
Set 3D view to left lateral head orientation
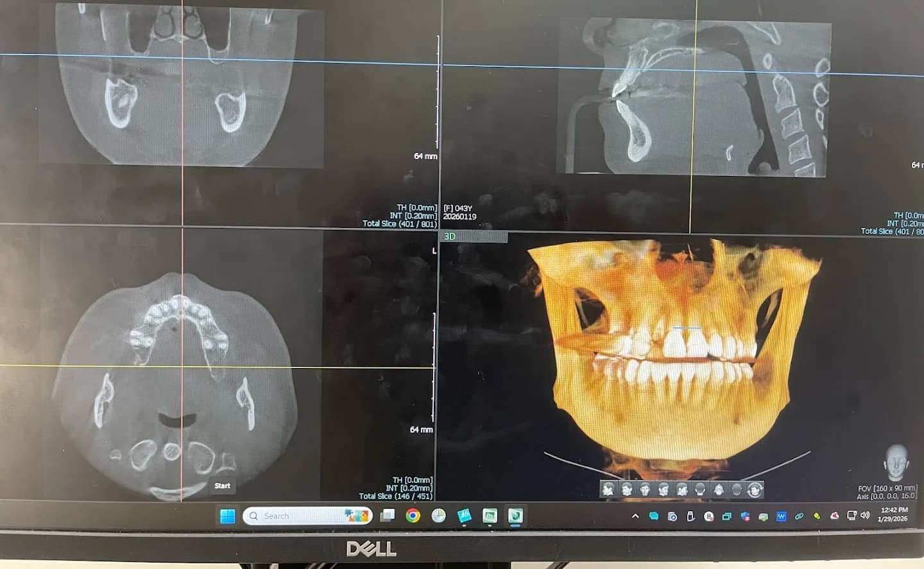click(682, 489)
